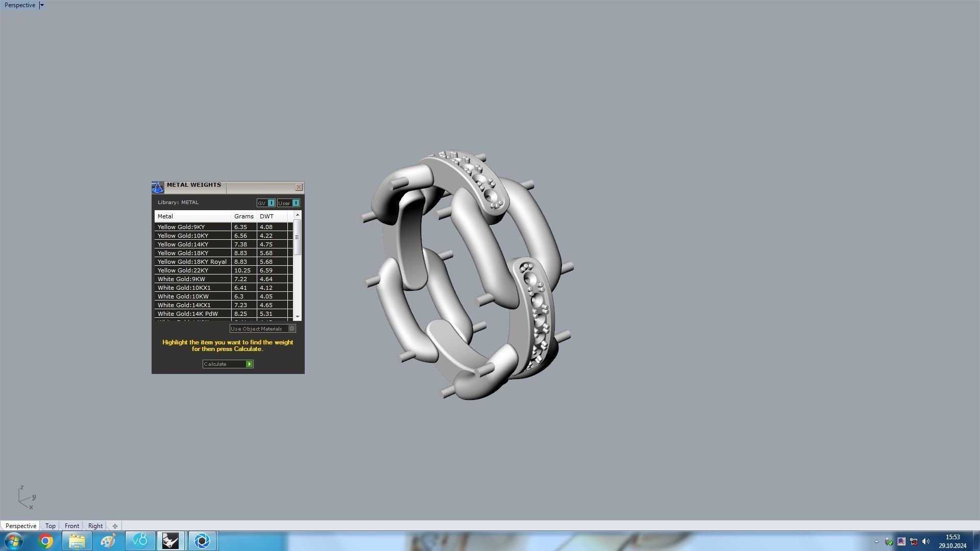
Task: Toggle Use Object Materials option
Action: 262,329
